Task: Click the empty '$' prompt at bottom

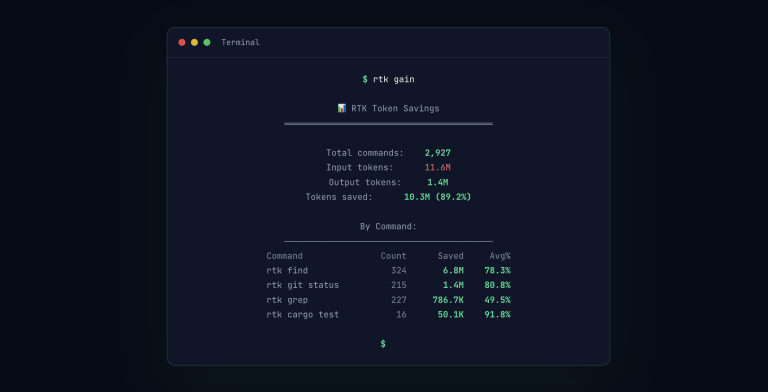Action: tap(383, 344)
